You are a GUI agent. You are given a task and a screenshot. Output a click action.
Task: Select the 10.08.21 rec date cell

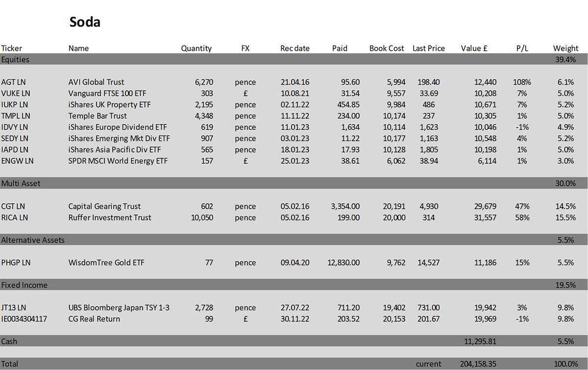[x=295, y=93]
